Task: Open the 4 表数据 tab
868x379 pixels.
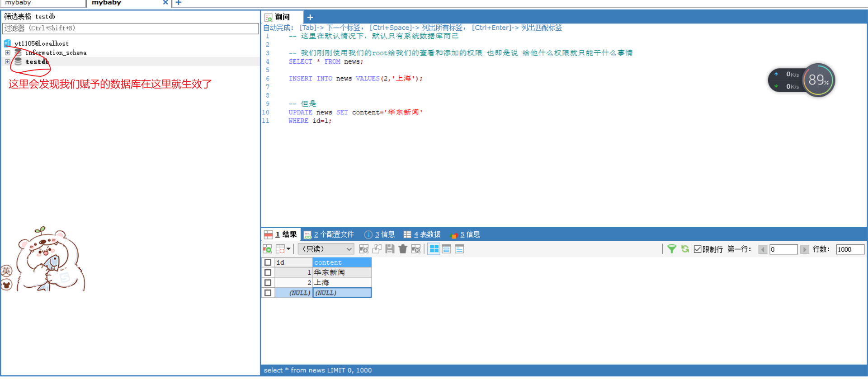Action: 422,235
